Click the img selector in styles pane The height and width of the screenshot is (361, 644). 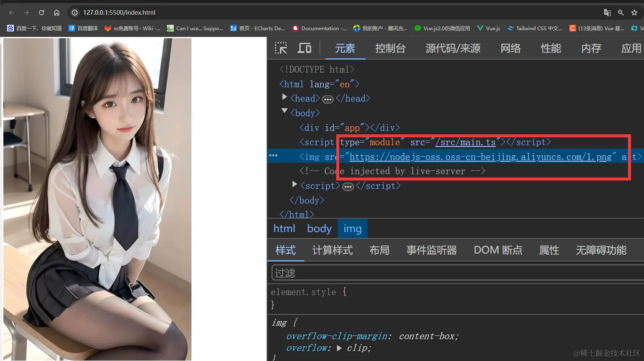click(279, 322)
